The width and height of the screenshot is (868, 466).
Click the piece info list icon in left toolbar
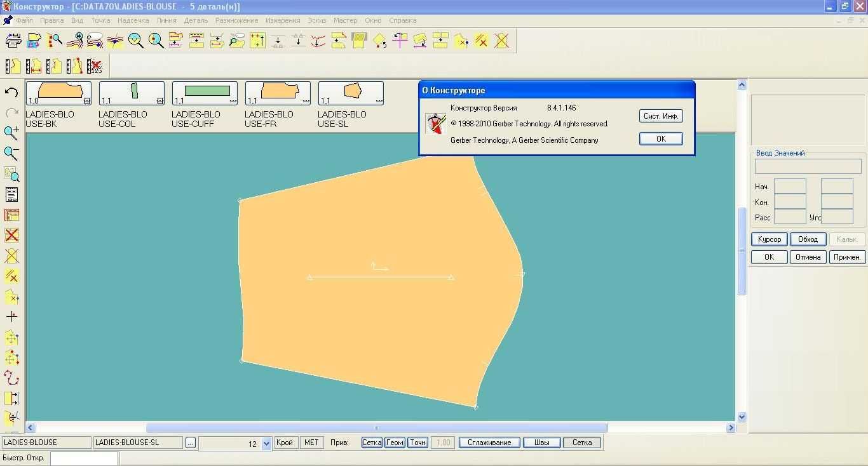(x=11, y=195)
